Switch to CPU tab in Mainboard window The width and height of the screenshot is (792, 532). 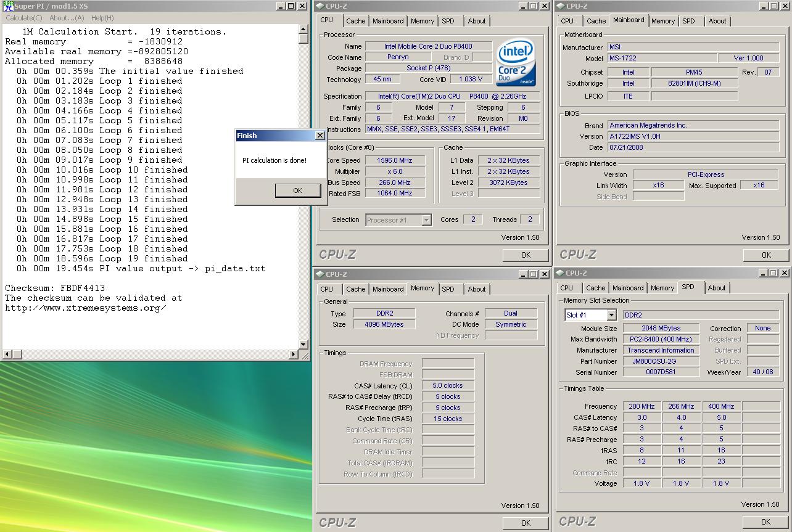pyautogui.click(x=567, y=21)
